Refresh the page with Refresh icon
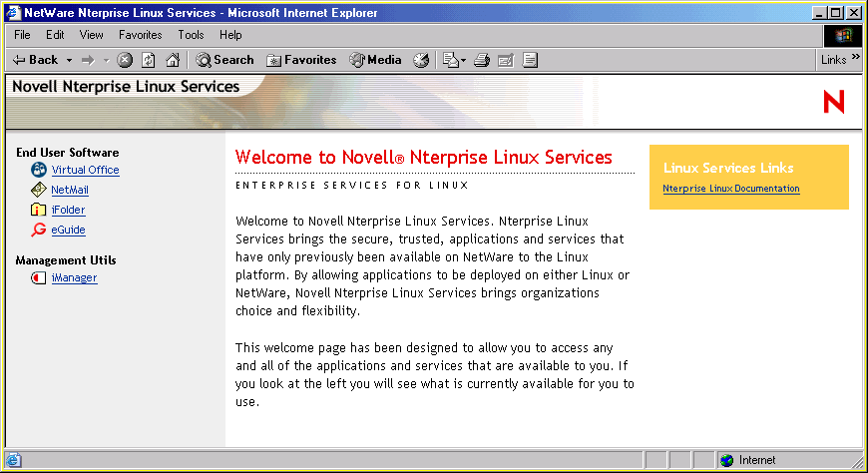 coord(149,60)
